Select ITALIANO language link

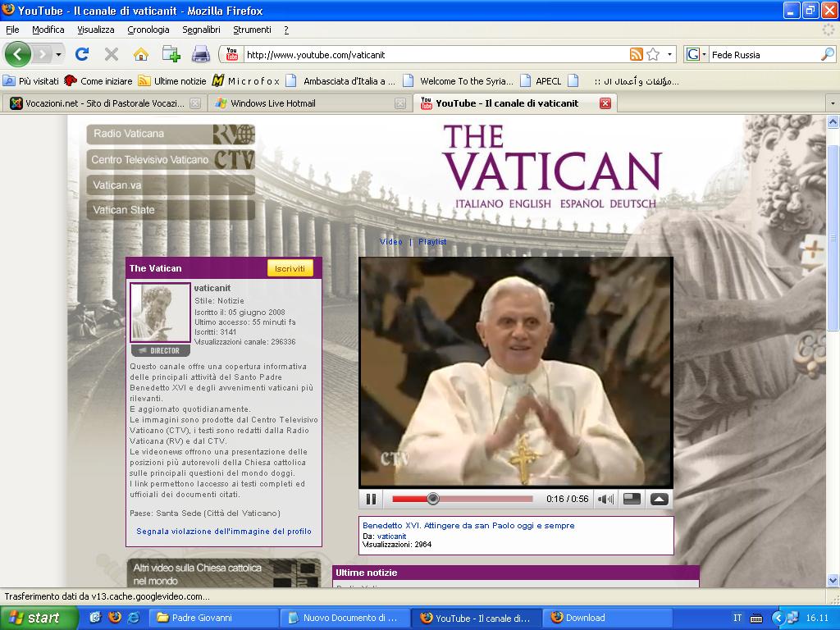(479, 203)
